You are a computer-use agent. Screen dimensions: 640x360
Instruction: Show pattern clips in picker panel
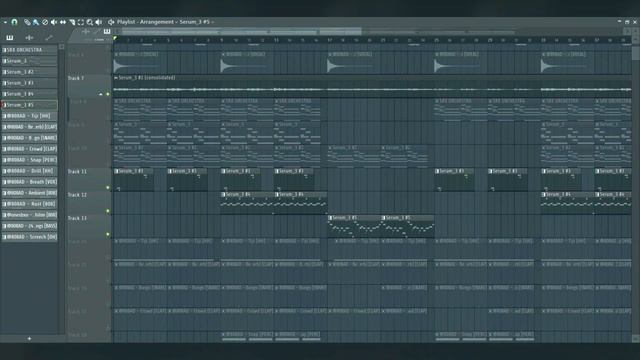point(10,38)
